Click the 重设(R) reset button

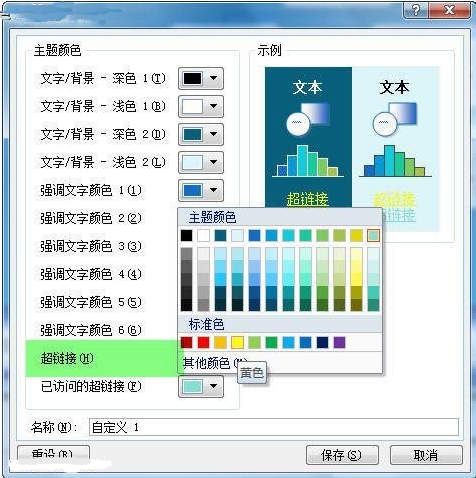tap(53, 455)
